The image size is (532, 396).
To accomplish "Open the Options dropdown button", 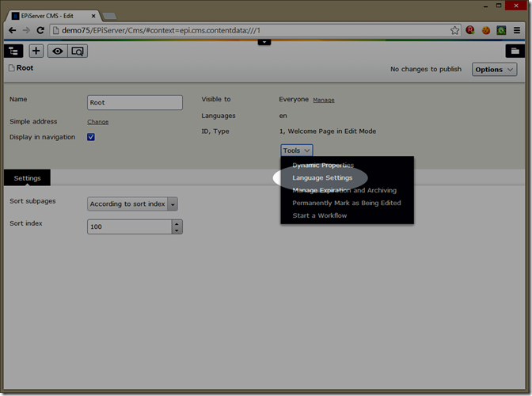I will pyautogui.click(x=495, y=69).
